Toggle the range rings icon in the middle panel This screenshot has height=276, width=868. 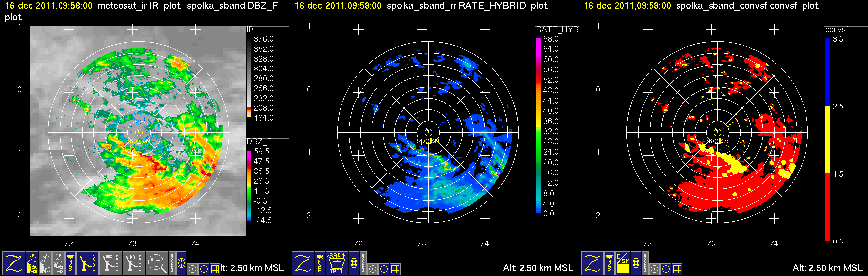point(354,263)
